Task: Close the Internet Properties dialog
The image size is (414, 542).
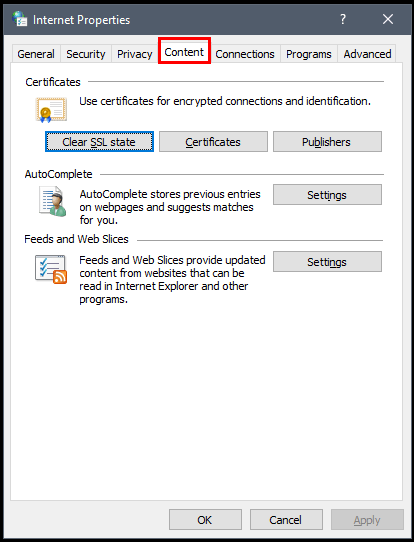Action: pos(388,19)
